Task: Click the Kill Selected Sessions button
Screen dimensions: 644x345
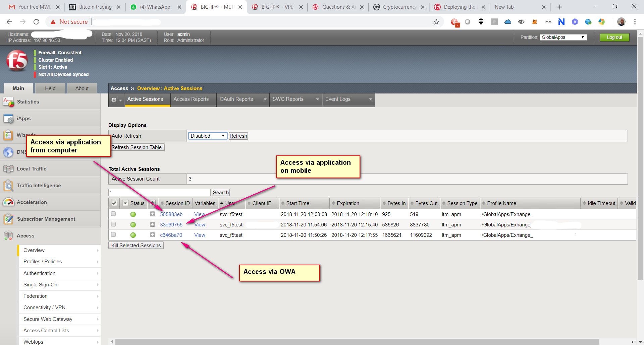Action: (x=136, y=245)
